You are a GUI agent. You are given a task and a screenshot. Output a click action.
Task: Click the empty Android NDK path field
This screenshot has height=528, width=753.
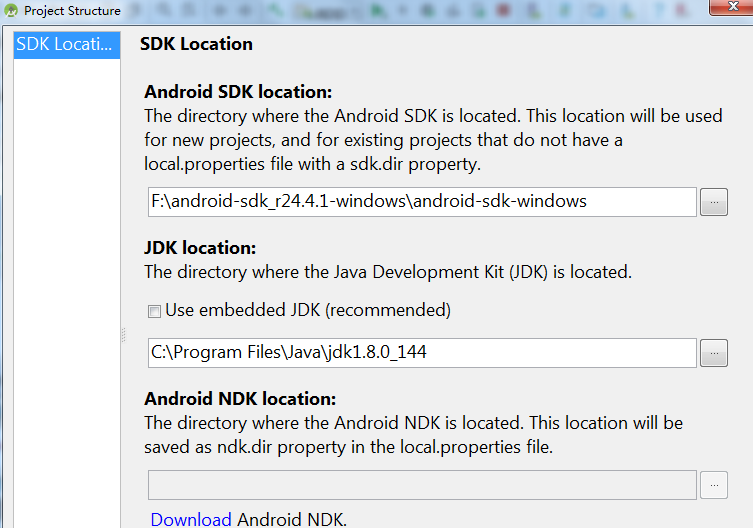click(421, 485)
